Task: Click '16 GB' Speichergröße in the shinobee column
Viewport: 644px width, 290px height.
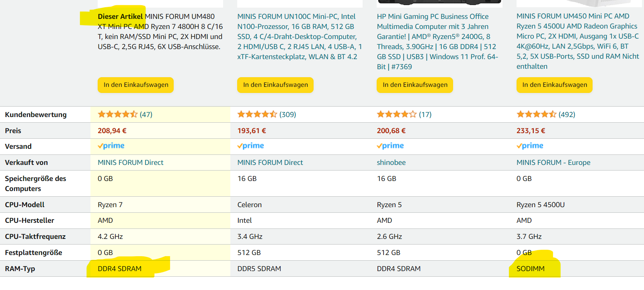Action: (386, 179)
